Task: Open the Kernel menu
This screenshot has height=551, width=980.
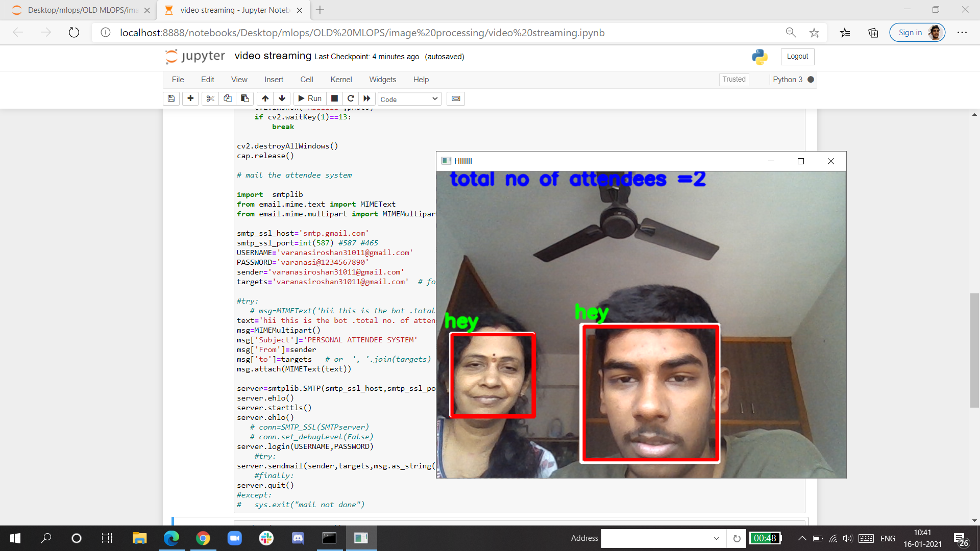Action: pos(340,80)
